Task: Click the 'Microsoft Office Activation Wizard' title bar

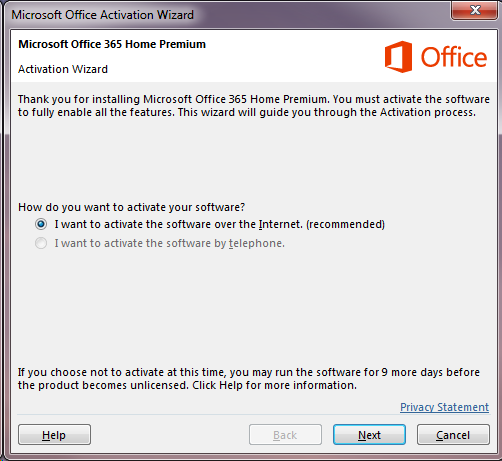Action: 103,15
